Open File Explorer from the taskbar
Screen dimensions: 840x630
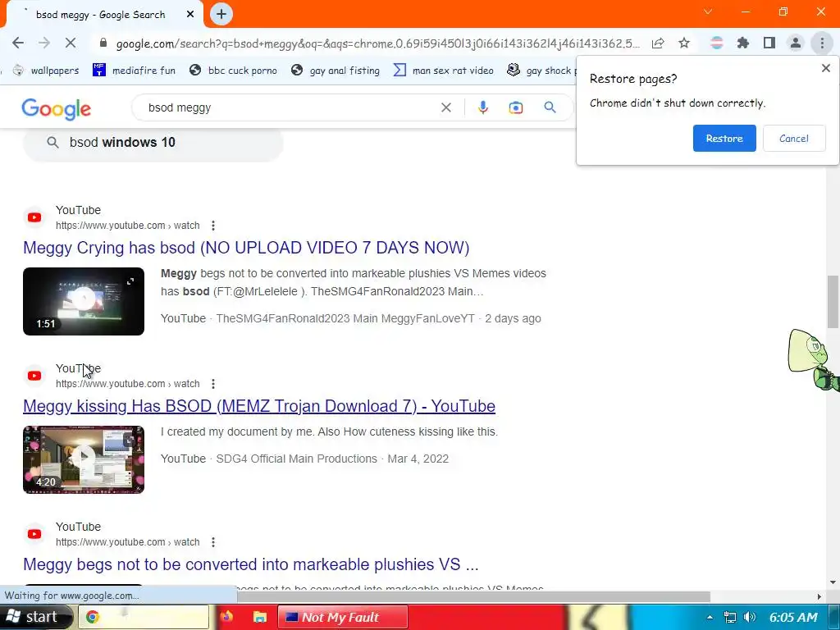(260, 617)
